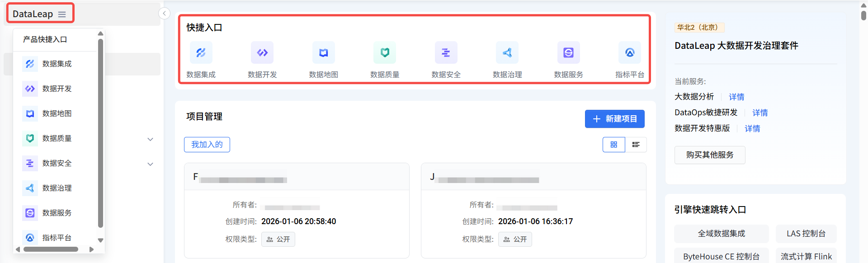Click the dropdown's scroll-down arrow
868x263 pixels.
click(x=101, y=240)
